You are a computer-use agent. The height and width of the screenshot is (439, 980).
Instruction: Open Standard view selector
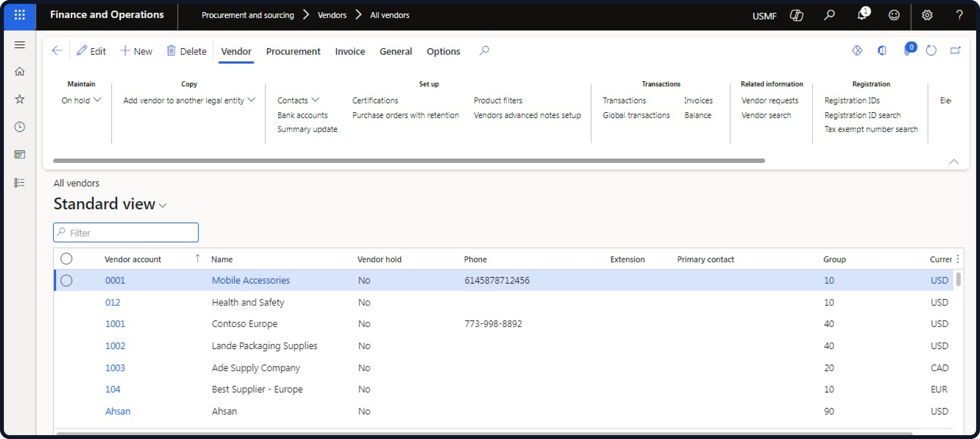coord(110,204)
